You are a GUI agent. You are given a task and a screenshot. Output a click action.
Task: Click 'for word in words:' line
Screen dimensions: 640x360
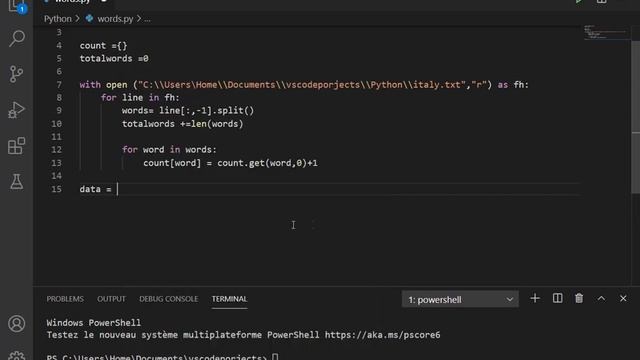coord(169,150)
